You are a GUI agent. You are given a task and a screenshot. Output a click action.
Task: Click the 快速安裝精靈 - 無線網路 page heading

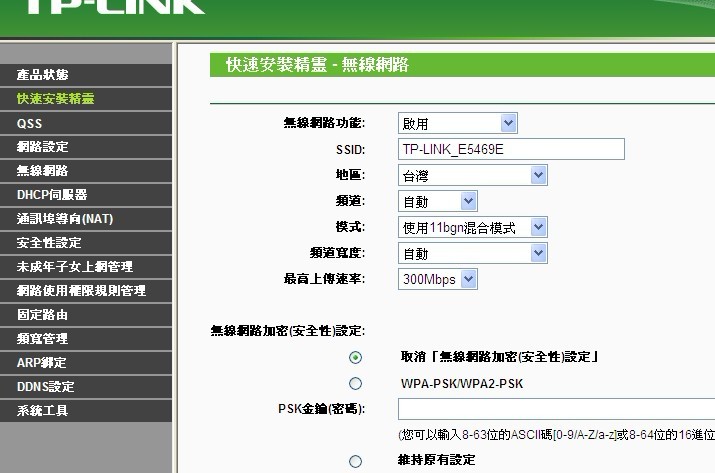coord(317,65)
